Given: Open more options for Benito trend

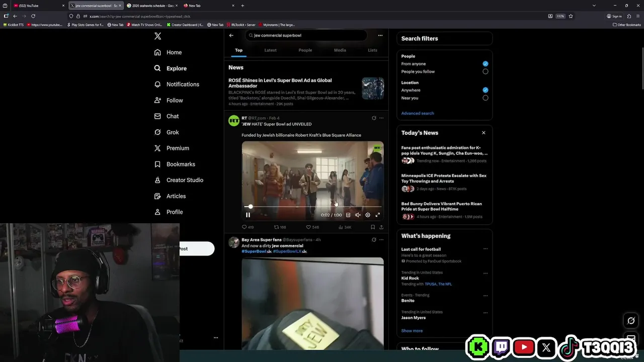Looking at the screenshot, I should pos(486,296).
